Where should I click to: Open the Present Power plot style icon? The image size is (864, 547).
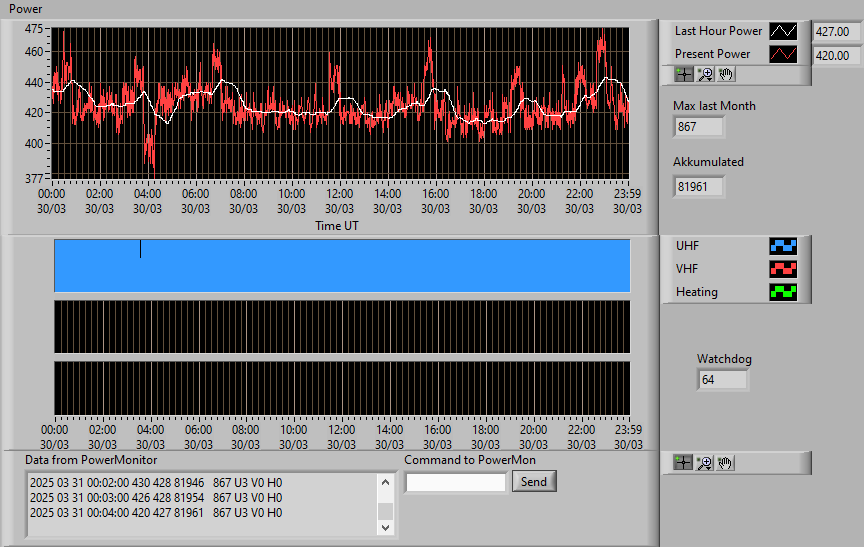(783, 54)
